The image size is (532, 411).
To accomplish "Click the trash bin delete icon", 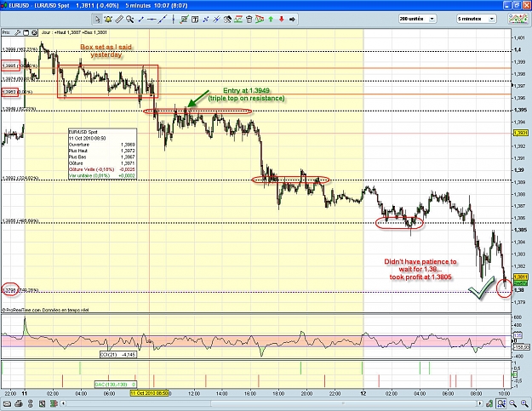I will click(x=249, y=20).
